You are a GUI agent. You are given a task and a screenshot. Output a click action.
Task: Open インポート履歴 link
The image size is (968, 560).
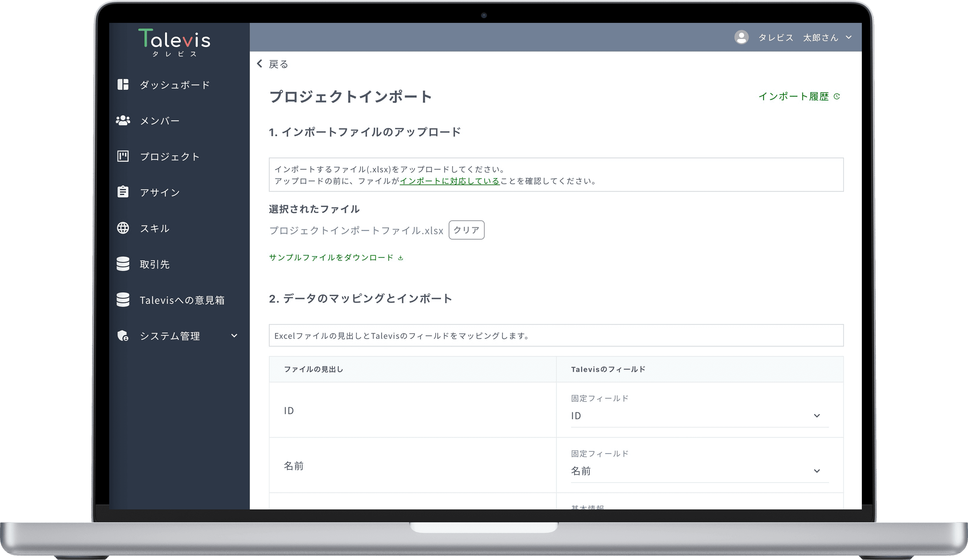pos(793,96)
